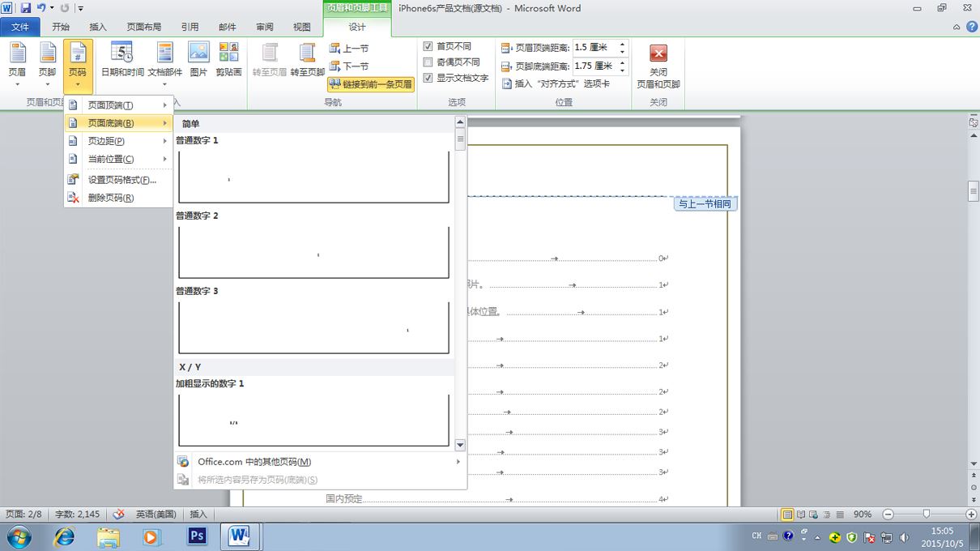The height and width of the screenshot is (551, 980).
Task: Click 转至页脚 (Go to Footer)
Action: 308,61
